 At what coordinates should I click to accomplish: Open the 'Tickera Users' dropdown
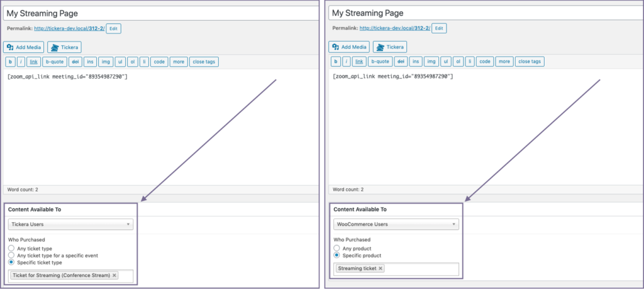click(70, 224)
